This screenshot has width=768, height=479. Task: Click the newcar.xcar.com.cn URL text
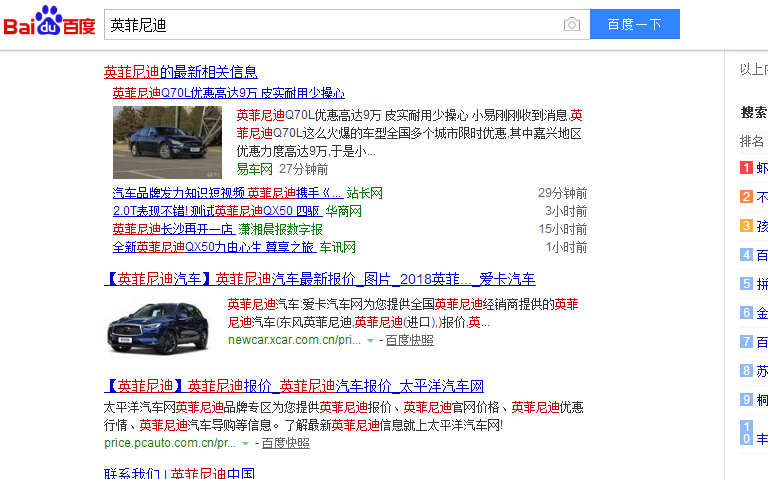pyautogui.click(x=294, y=340)
